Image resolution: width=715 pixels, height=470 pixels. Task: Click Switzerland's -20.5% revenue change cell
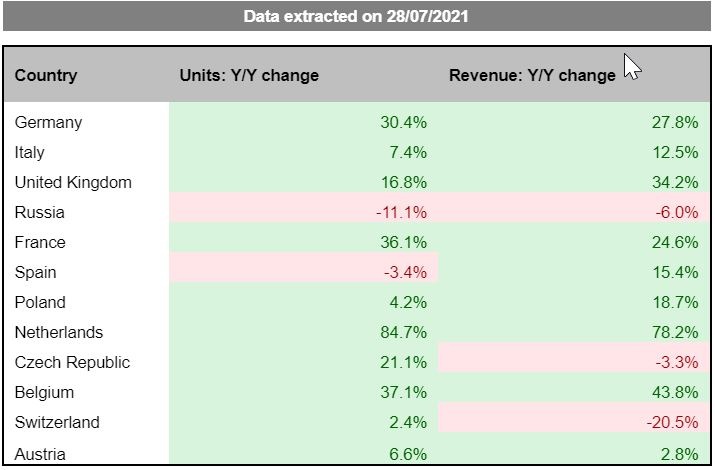673,422
